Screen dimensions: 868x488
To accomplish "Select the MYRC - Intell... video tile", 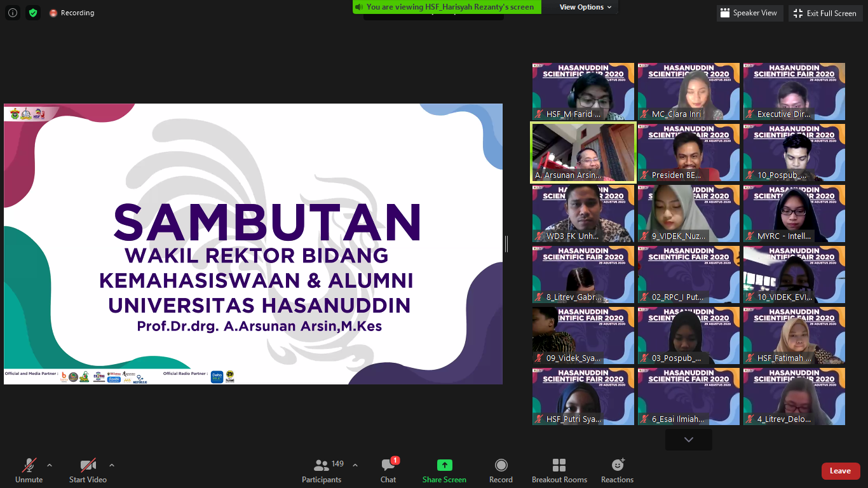I will click(794, 213).
